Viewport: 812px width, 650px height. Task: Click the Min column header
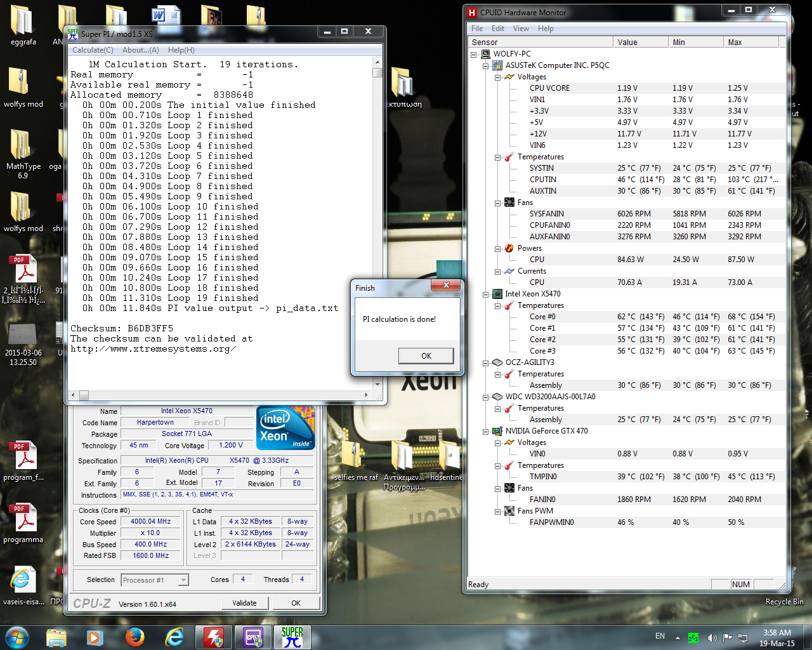(x=695, y=42)
